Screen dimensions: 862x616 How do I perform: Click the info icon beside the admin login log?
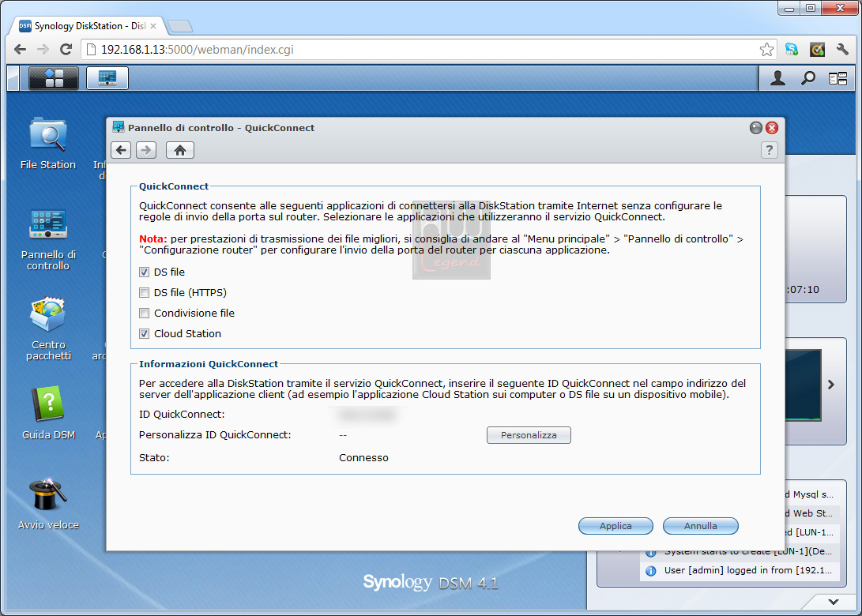coord(651,571)
